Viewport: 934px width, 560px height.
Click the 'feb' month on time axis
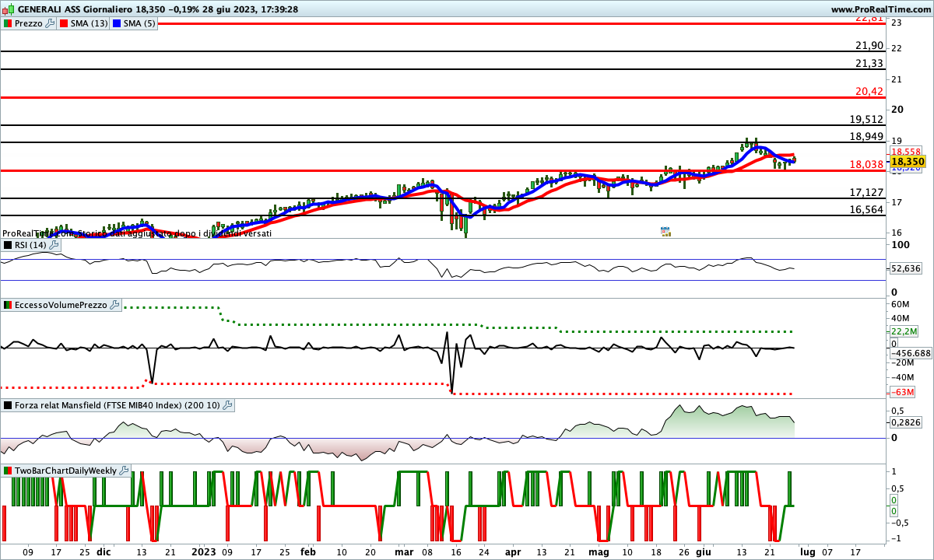click(x=308, y=551)
